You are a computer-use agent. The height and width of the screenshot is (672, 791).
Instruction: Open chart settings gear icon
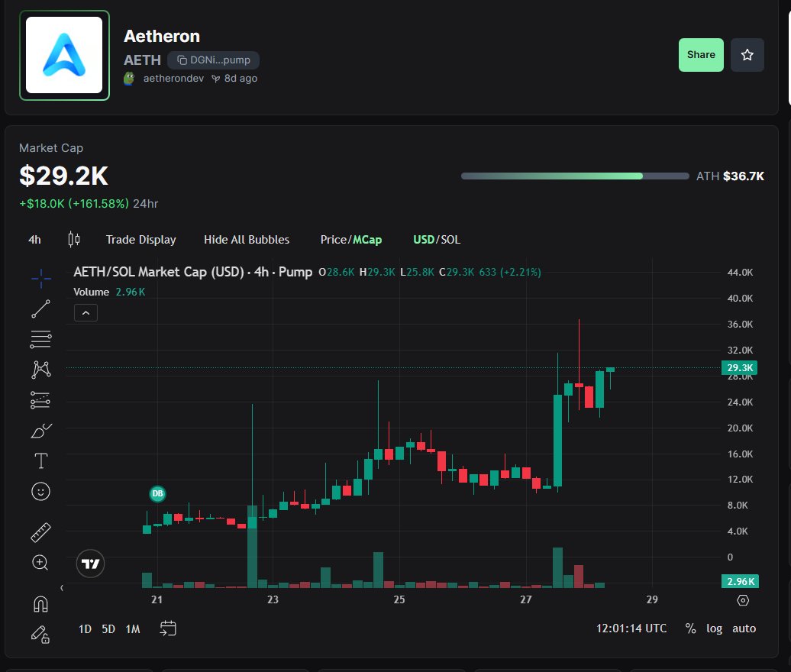pyautogui.click(x=743, y=600)
